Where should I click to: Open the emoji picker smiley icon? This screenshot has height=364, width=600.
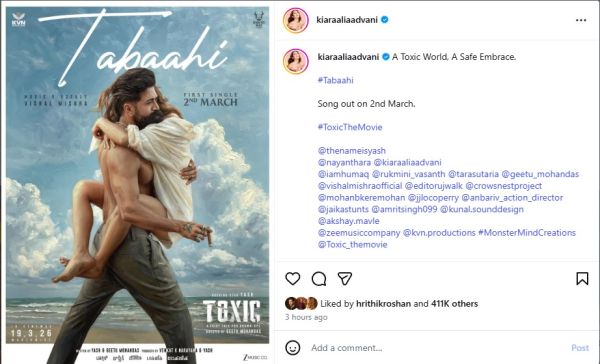[293, 348]
